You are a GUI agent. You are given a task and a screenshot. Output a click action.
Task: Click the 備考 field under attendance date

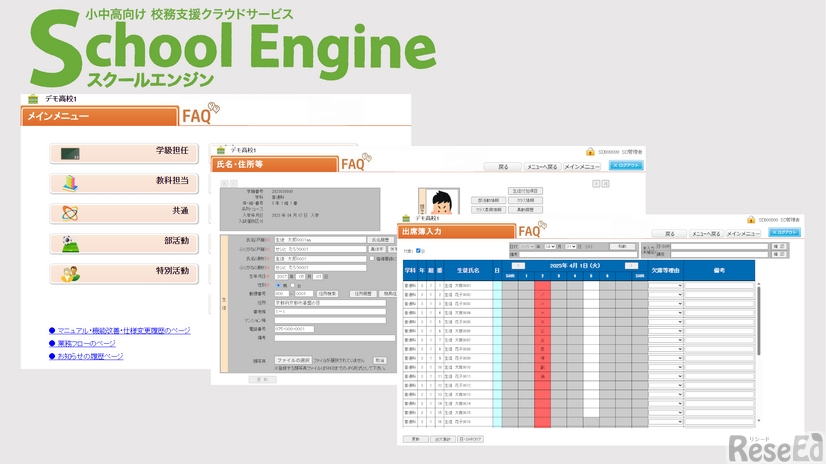[578, 254]
